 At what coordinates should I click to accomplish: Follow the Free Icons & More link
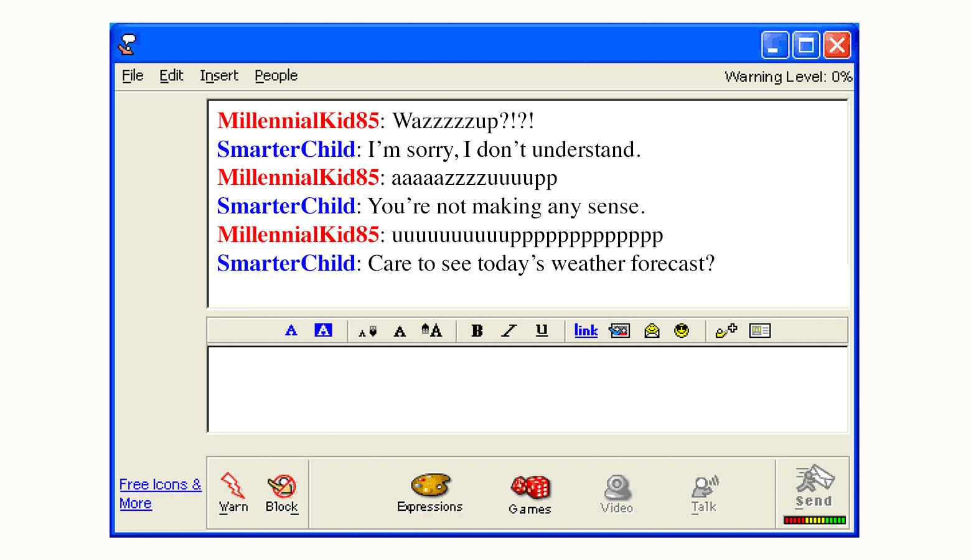click(x=160, y=493)
